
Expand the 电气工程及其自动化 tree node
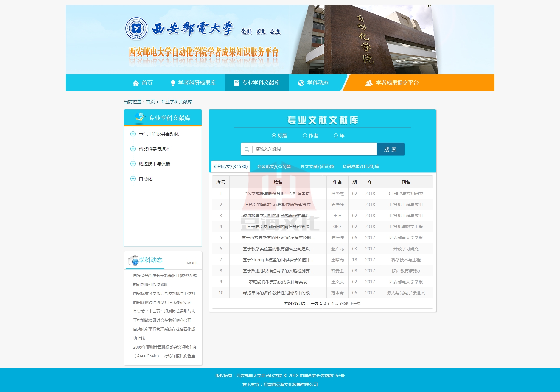click(x=133, y=134)
